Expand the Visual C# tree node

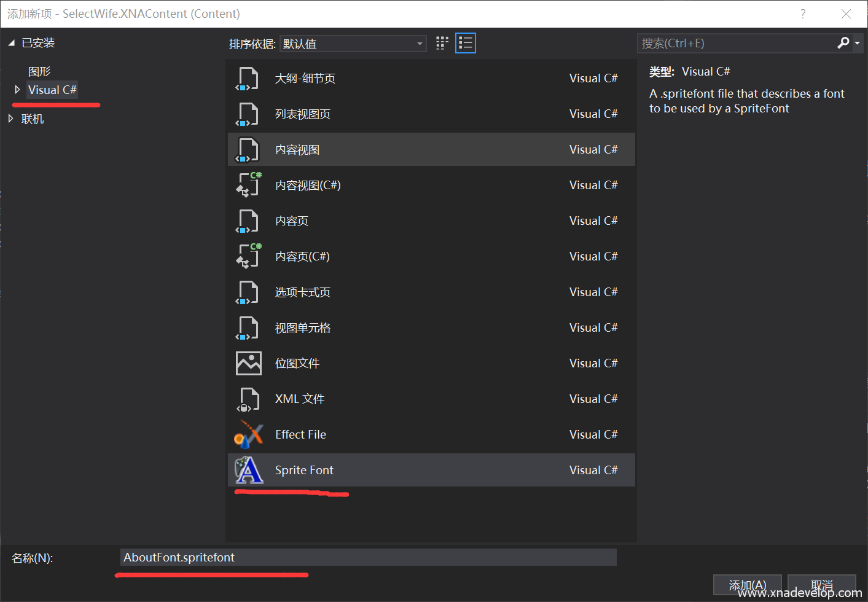(17, 90)
